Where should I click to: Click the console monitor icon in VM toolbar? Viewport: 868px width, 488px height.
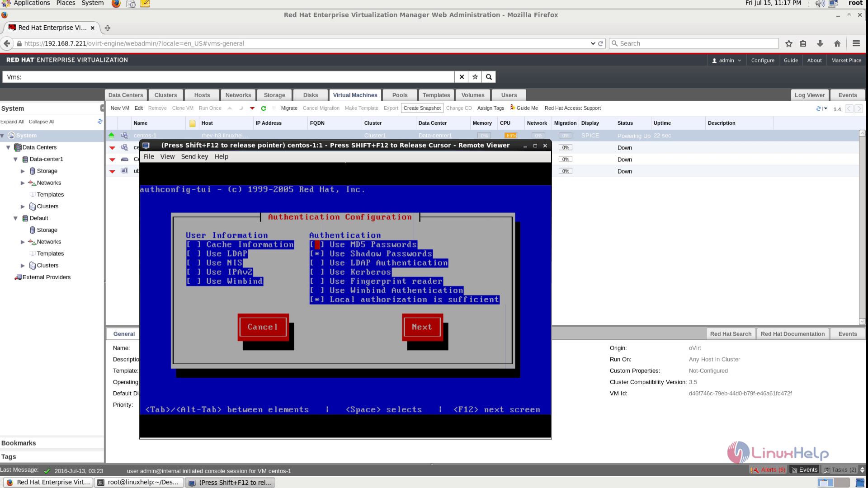(x=274, y=108)
